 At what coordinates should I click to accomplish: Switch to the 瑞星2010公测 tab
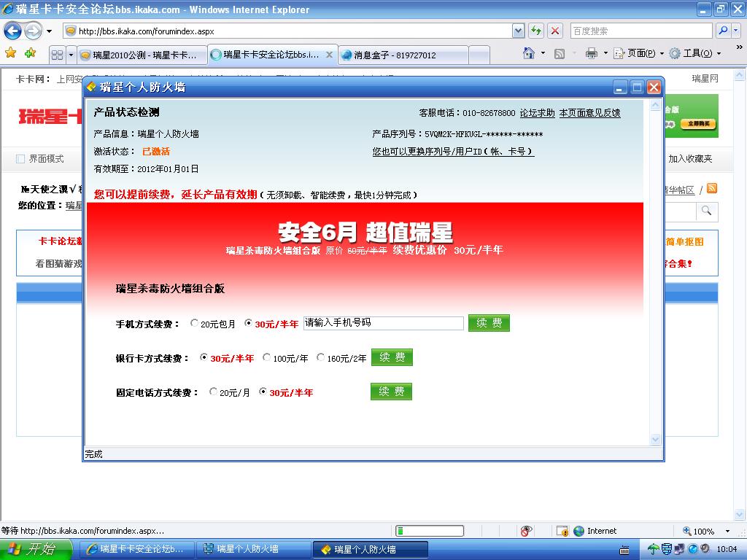coord(142,55)
